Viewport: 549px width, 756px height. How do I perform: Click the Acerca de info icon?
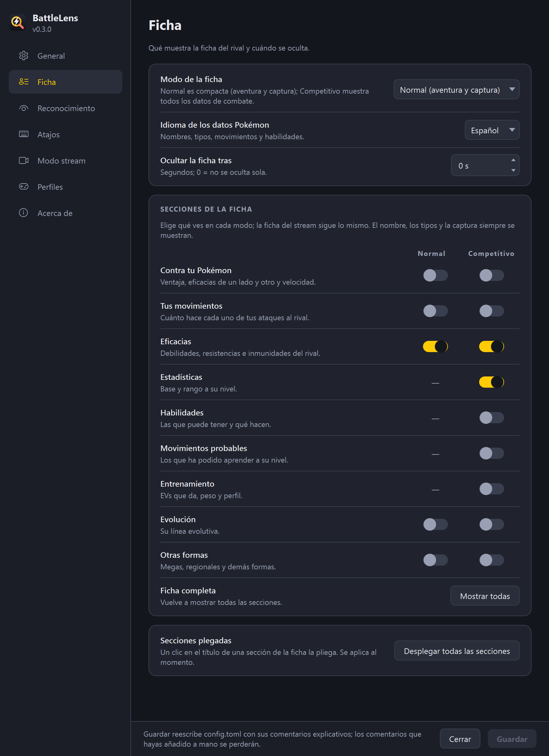tap(24, 213)
